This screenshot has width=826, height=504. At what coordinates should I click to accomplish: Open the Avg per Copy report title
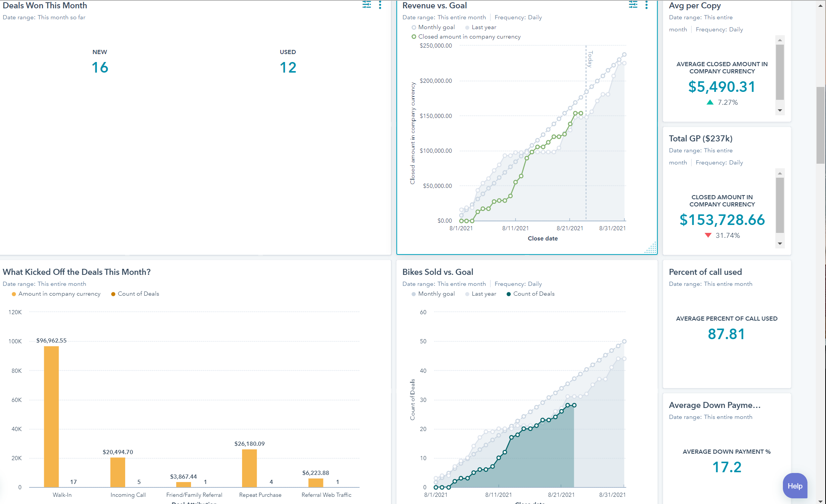695,6
